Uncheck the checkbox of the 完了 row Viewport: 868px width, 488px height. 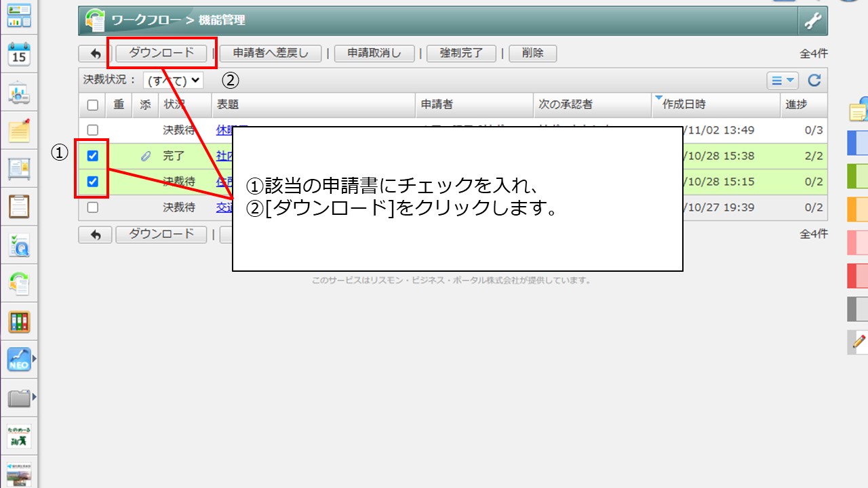tap(93, 156)
